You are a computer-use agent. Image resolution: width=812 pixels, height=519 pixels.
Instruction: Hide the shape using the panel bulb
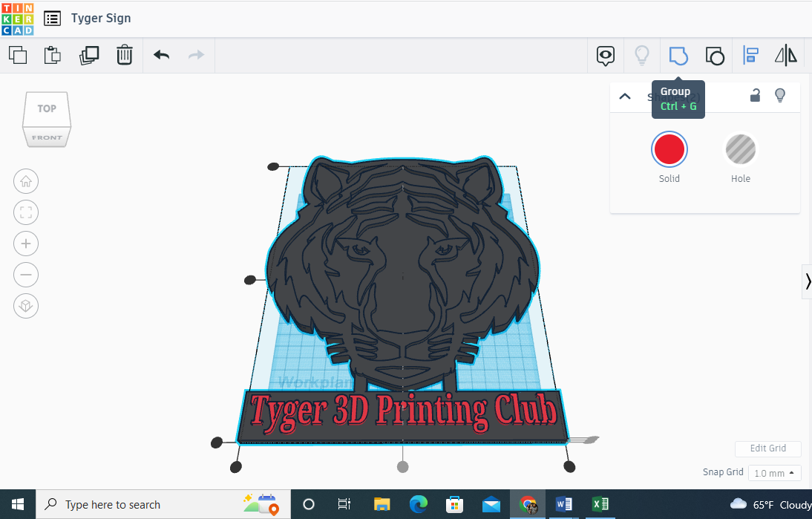pyautogui.click(x=779, y=95)
